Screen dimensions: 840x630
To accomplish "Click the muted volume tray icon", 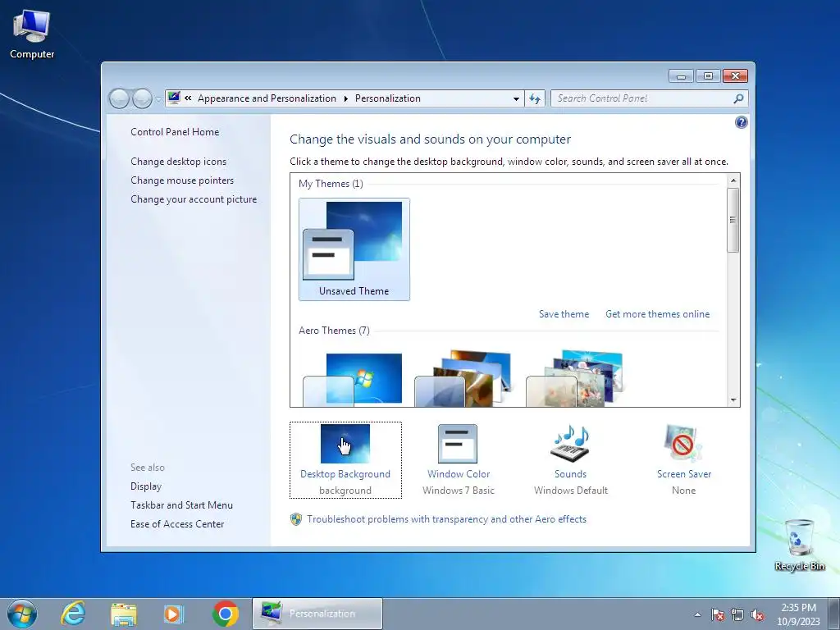I will coord(757,614).
